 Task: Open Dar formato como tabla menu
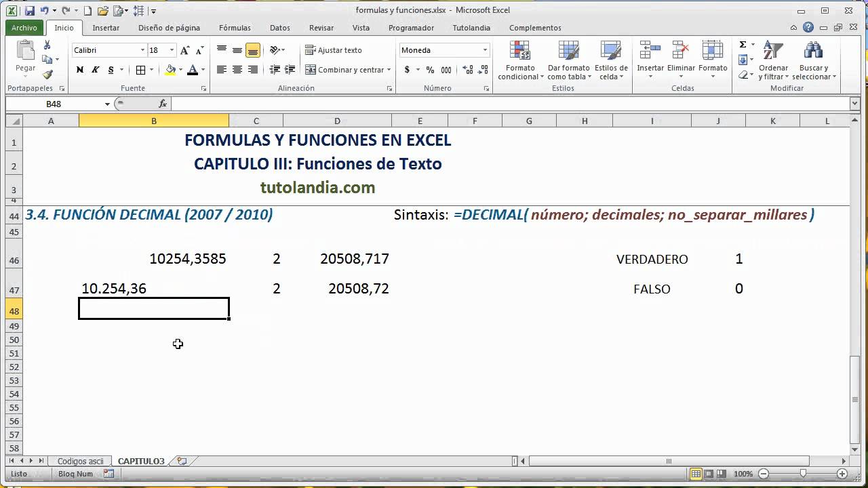click(x=569, y=60)
